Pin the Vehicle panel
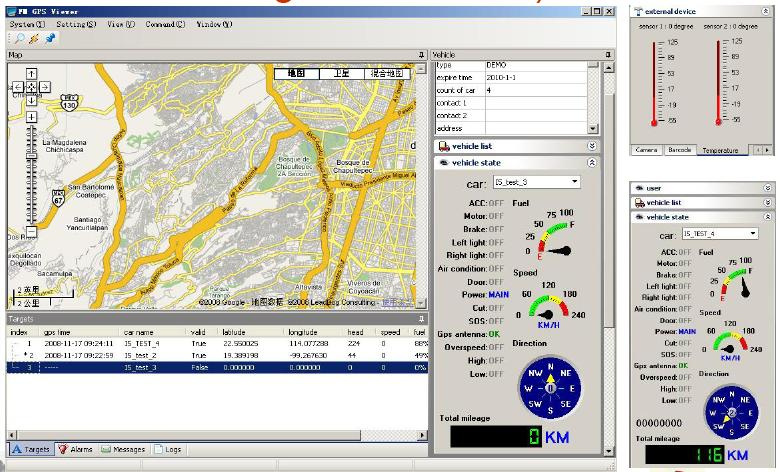The image size is (780, 472). click(x=608, y=55)
